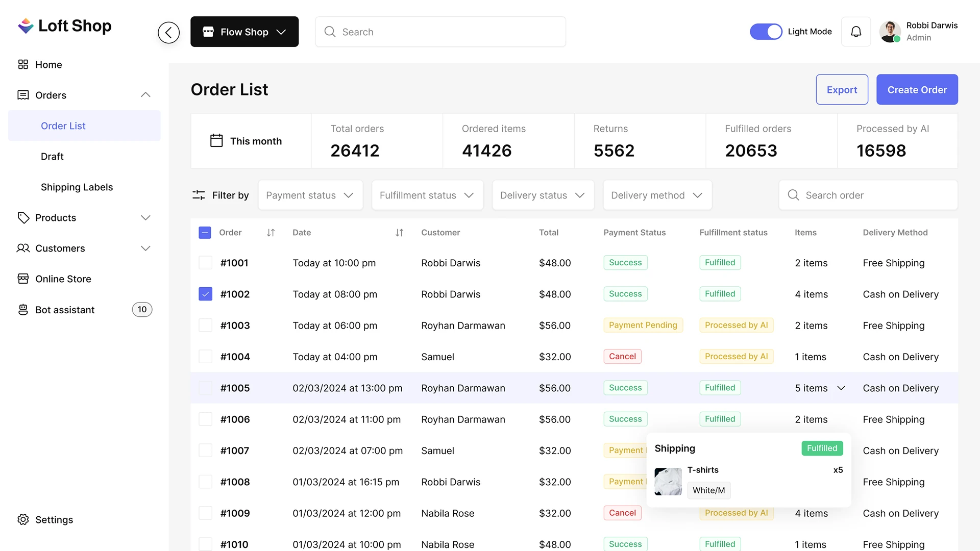
Task: Click the Online Store icon in sidebar
Action: [23, 279]
